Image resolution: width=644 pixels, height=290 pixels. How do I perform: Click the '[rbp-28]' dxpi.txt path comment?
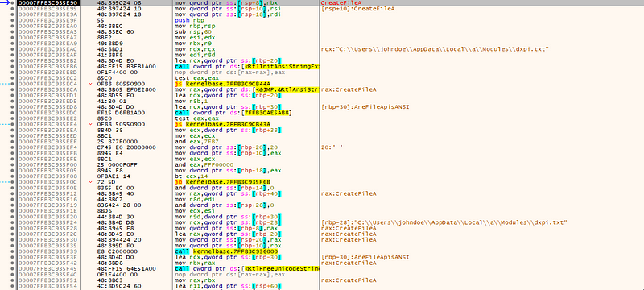(444, 222)
